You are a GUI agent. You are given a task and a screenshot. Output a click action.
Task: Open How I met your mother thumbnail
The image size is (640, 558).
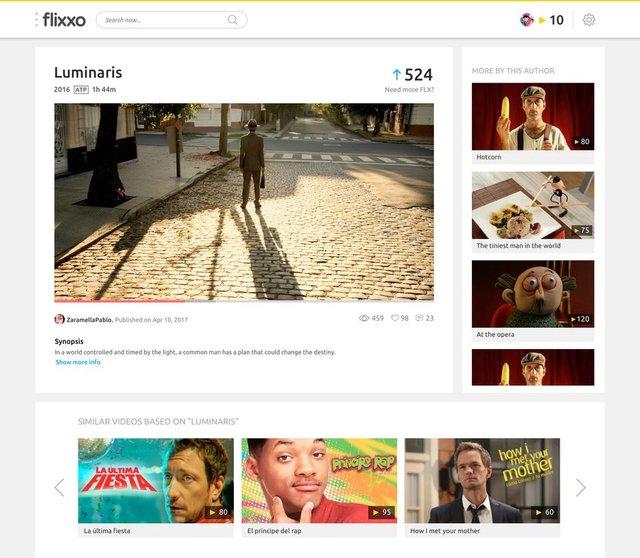[x=482, y=480]
